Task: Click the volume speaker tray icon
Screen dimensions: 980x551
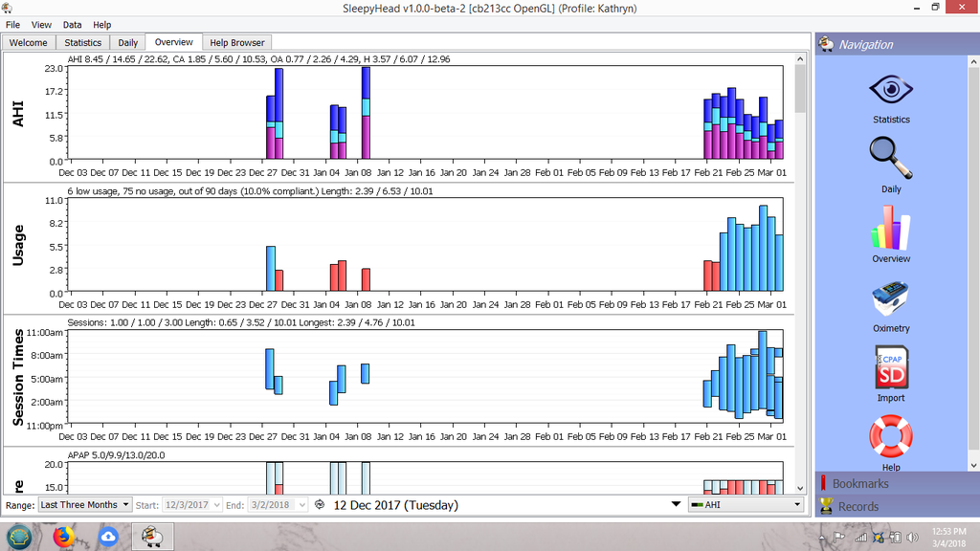Action: click(x=912, y=538)
